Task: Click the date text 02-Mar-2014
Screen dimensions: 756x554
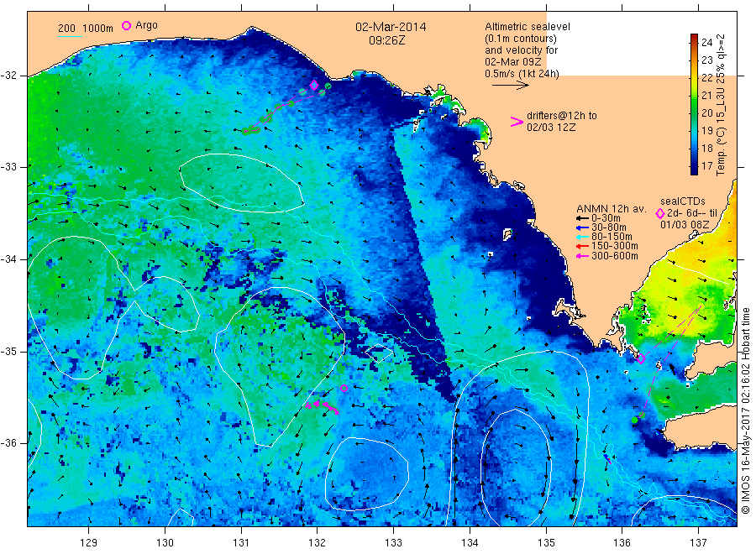Action: [391, 27]
